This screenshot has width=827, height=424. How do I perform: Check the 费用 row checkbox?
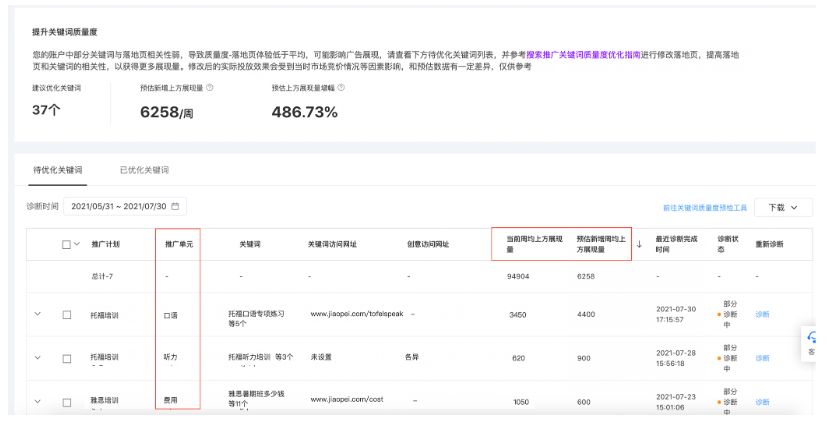[67, 402]
